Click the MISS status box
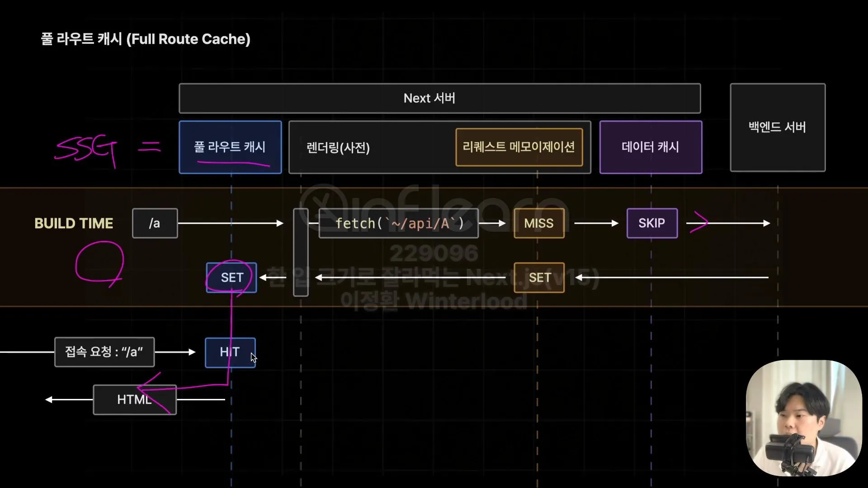Viewport: 868px width, 488px height. pyautogui.click(x=539, y=223)
